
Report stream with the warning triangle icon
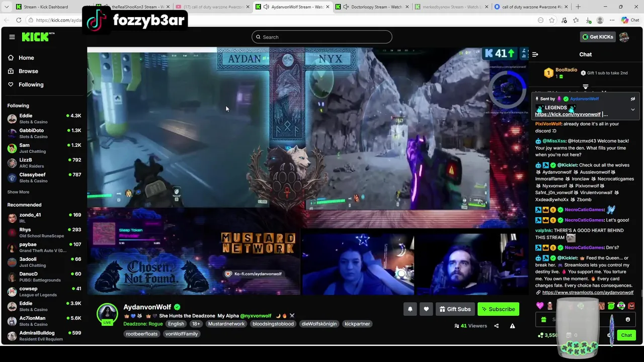[512, 326]
